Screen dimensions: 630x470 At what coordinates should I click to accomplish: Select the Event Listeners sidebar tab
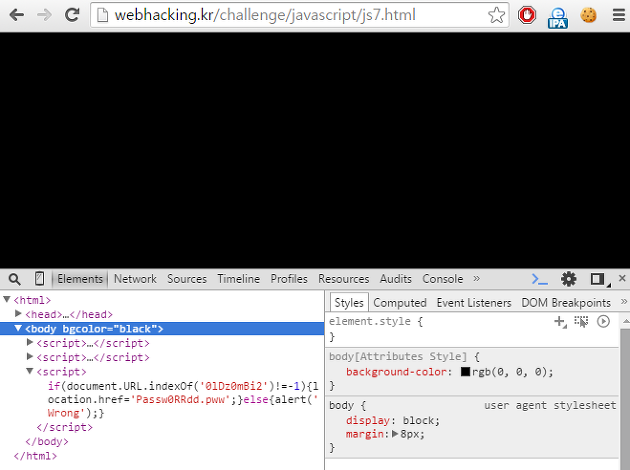[474, 302]
